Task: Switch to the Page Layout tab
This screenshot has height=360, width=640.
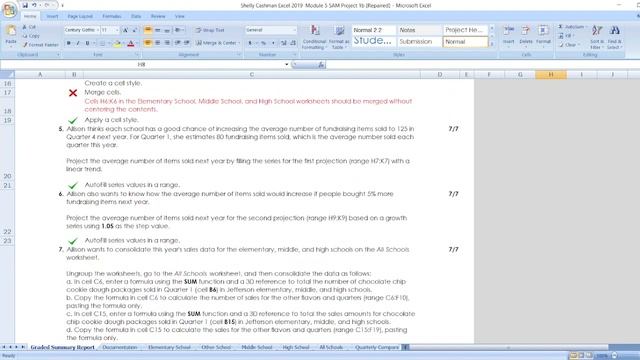Action: tap(80, 16)
